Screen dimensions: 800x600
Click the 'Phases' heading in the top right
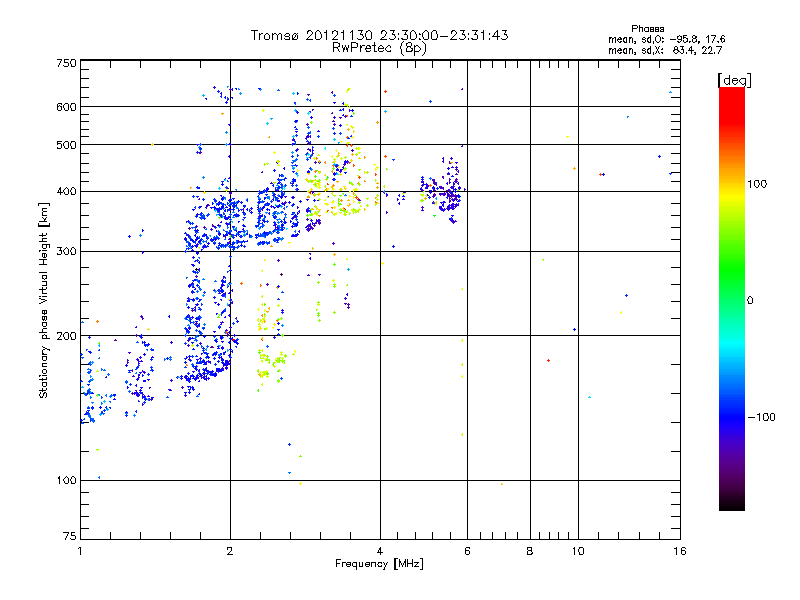[647, 29]
